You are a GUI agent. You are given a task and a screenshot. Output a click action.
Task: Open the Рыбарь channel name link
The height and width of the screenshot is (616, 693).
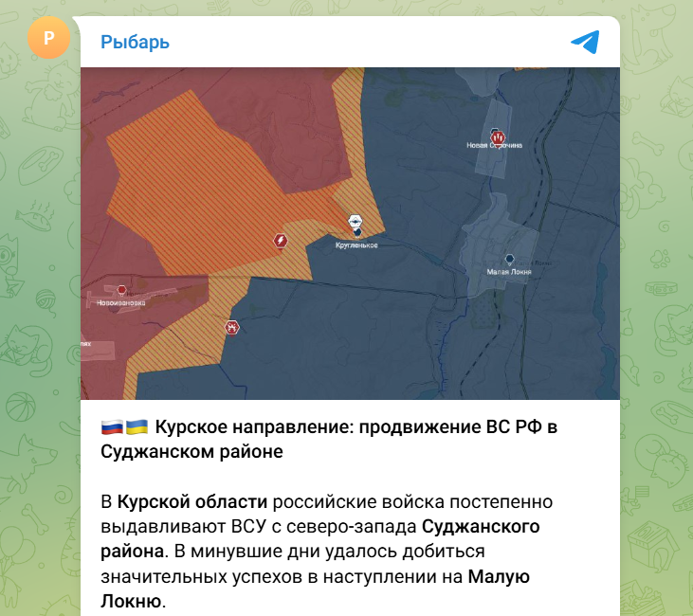(x=135, y=43)
